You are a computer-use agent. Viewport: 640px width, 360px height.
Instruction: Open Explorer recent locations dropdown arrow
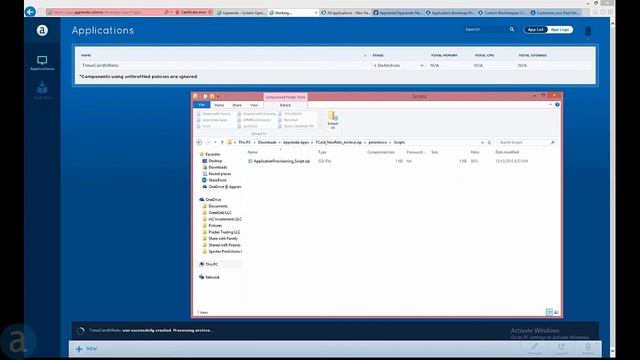(x=215, y=142)
